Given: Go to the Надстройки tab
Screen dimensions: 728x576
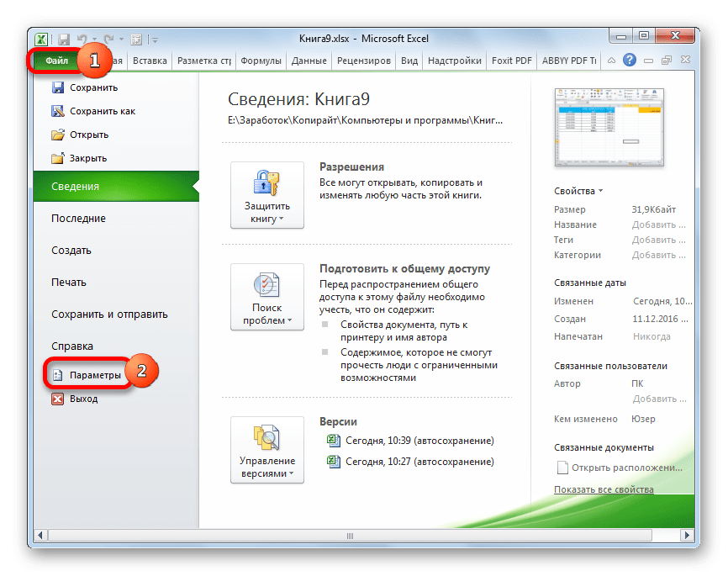Looking at the screenshot, I should point(455,61).
